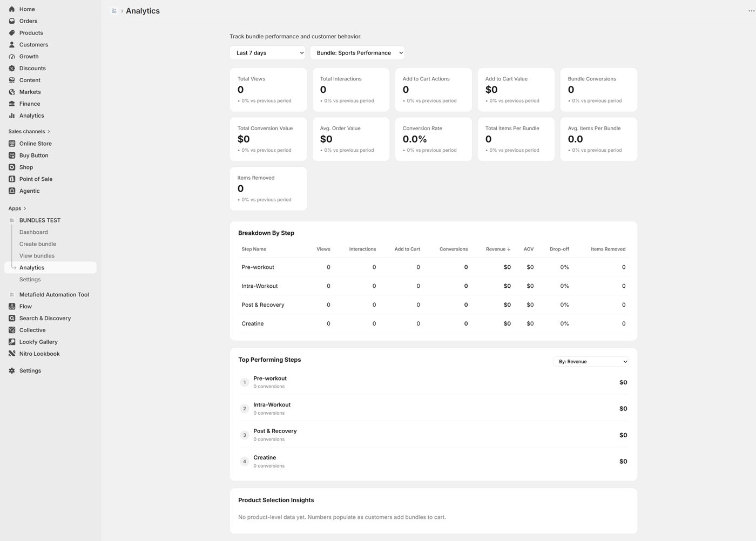Click the Buy Button icon

tap(12, 155)
